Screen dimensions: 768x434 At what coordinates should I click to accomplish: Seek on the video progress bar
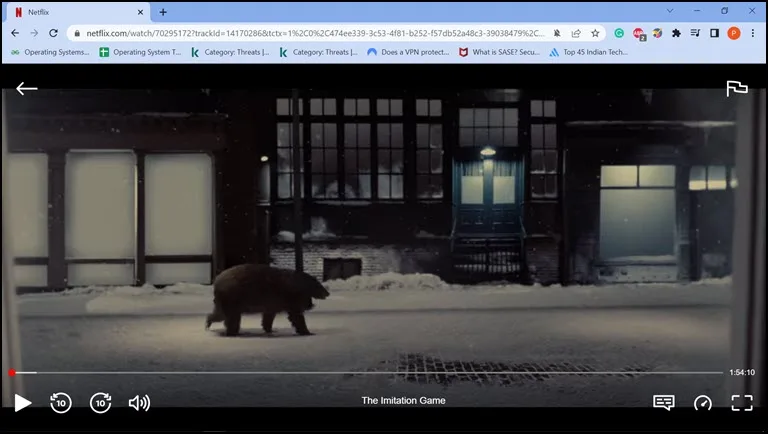click(365, 373)
